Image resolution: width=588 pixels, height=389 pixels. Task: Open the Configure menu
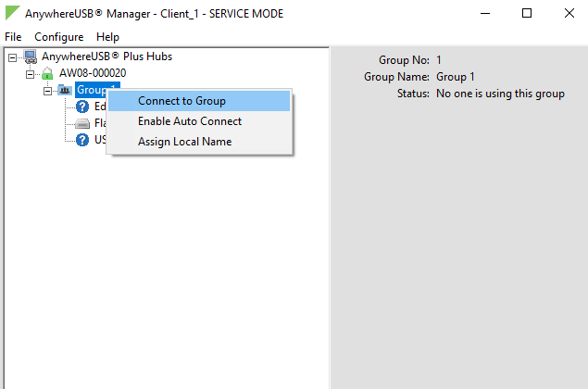[x=59, y=37]
